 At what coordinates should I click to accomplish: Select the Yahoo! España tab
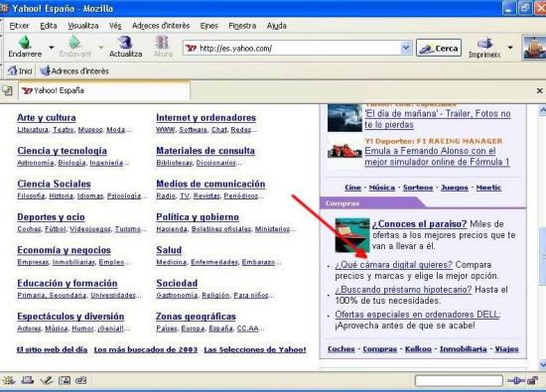pos(104,90)
